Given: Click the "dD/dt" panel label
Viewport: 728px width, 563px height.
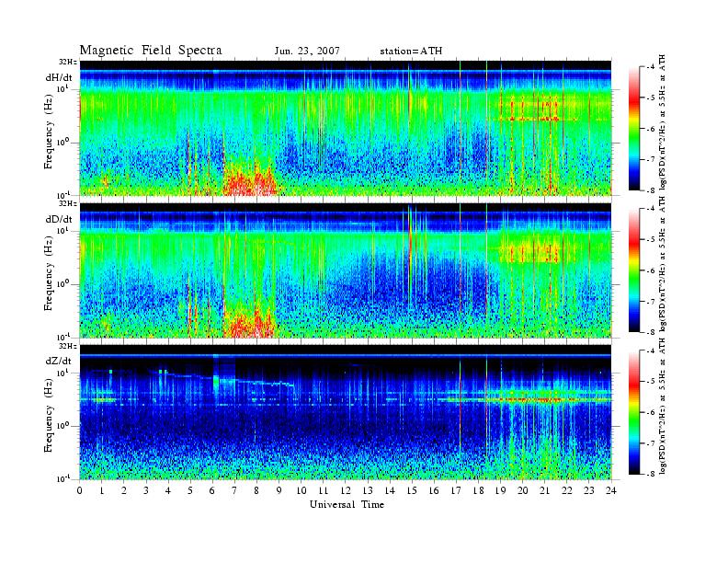Looking at the screenshot, I should coord(59,219).
